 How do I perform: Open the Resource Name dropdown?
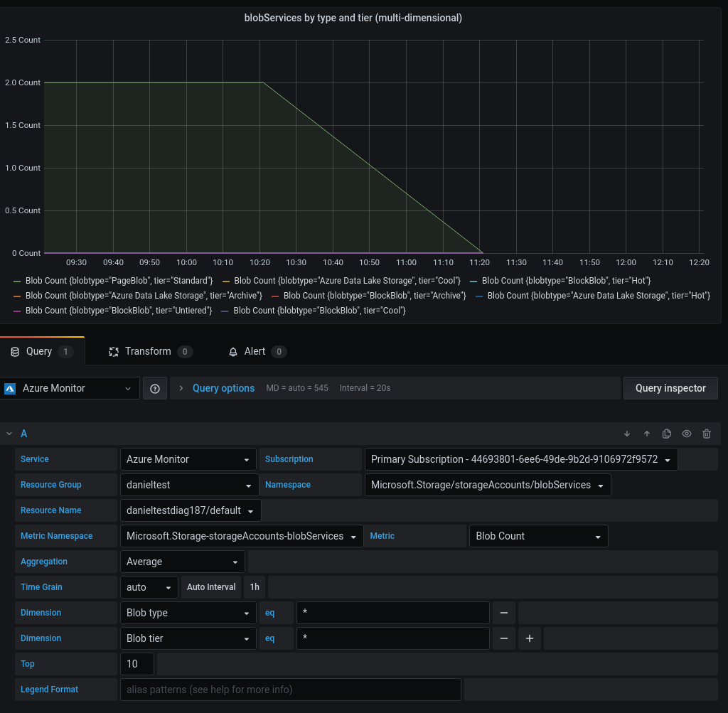[191, 510]
